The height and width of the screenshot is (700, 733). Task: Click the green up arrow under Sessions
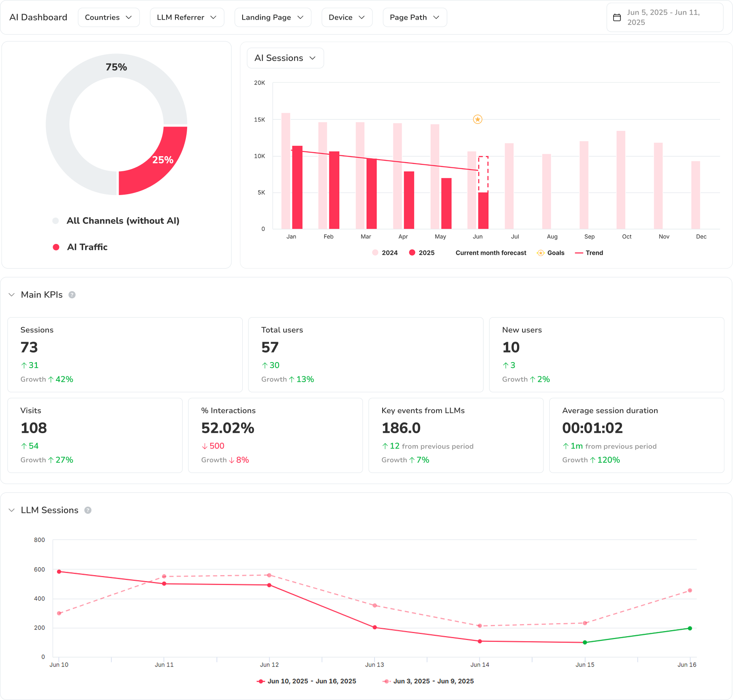coord(24,365)
